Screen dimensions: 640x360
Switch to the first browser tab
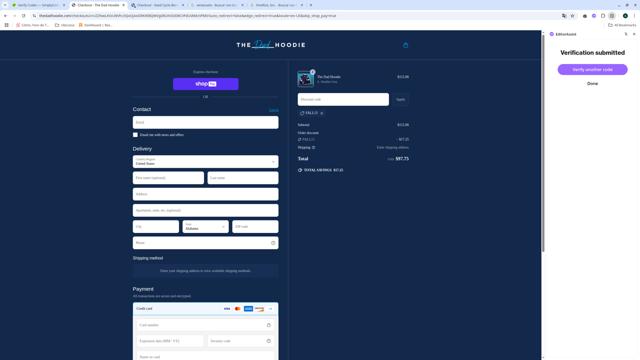37,5
